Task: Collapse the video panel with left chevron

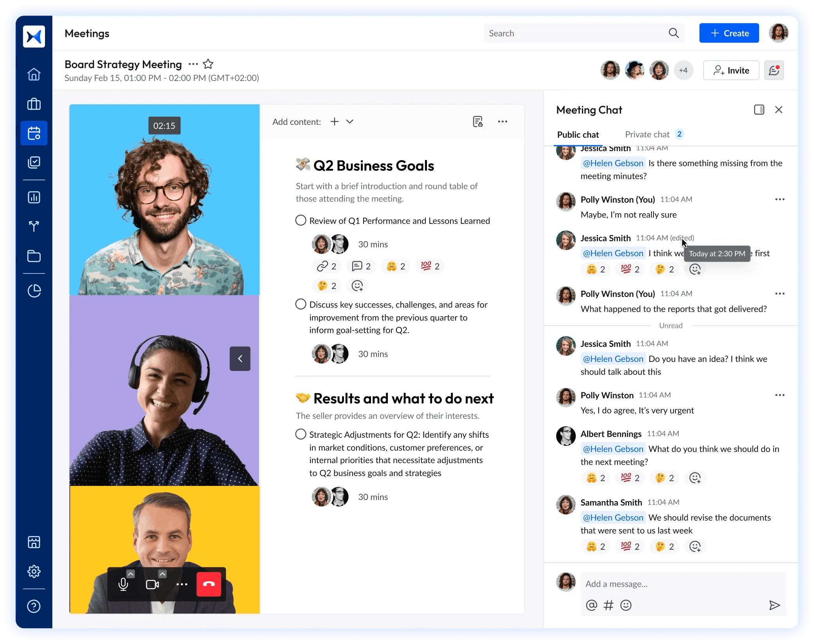Action: tap(240, 358)
